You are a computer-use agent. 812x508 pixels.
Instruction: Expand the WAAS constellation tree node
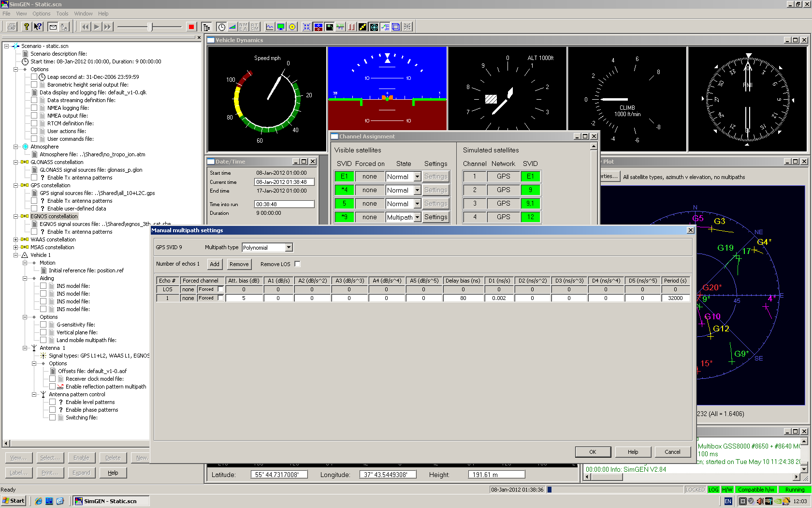tap(16, 239)
